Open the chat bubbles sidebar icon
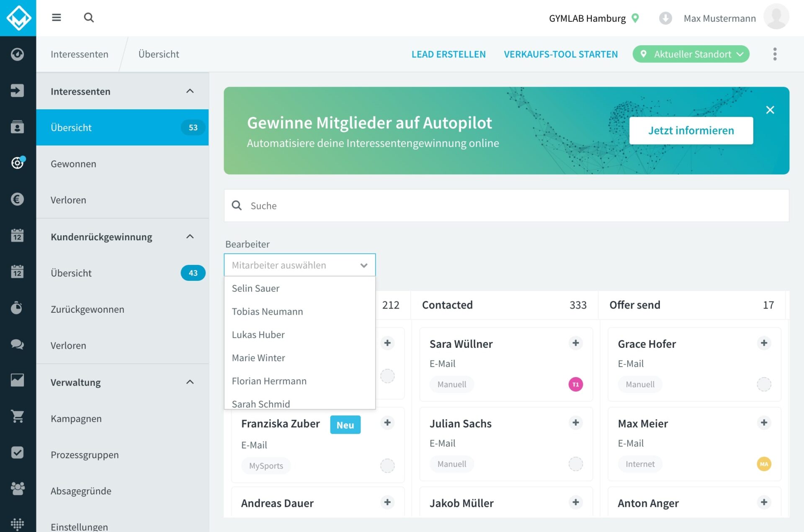The width and height of the screenshot is (804, 532). [x=17, y=344]
